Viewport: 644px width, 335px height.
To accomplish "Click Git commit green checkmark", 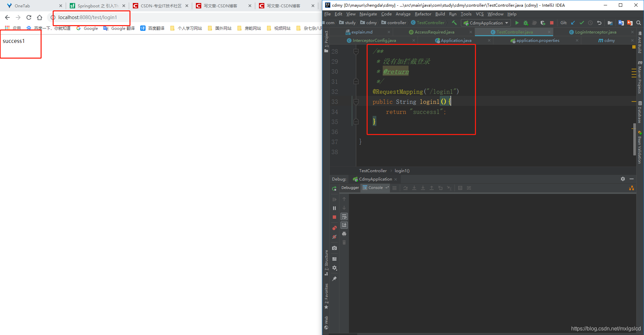I will (x=582, y=23).
